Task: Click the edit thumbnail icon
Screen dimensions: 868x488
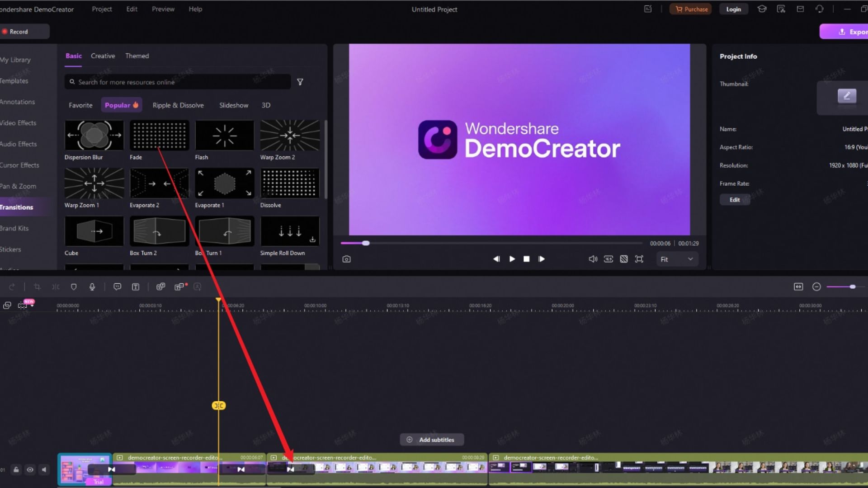Action: tap(846, 96)
